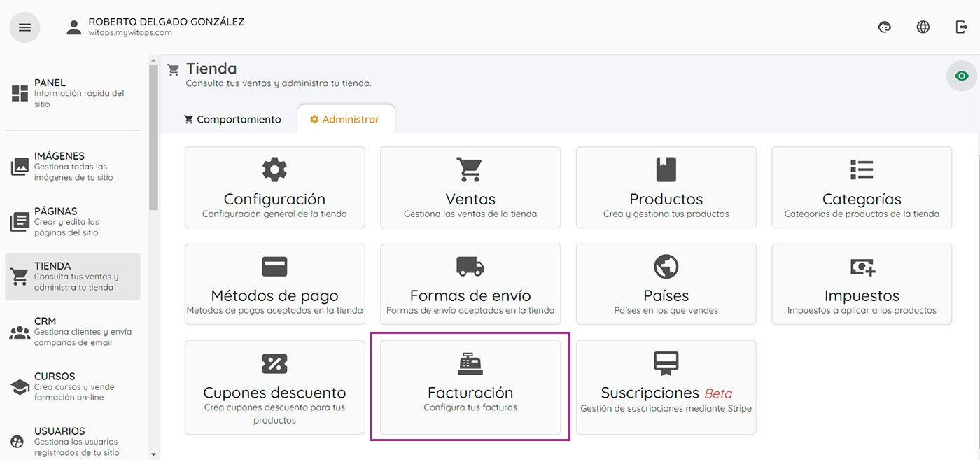
Task: Open the Categorías card title
Action: 862,199
